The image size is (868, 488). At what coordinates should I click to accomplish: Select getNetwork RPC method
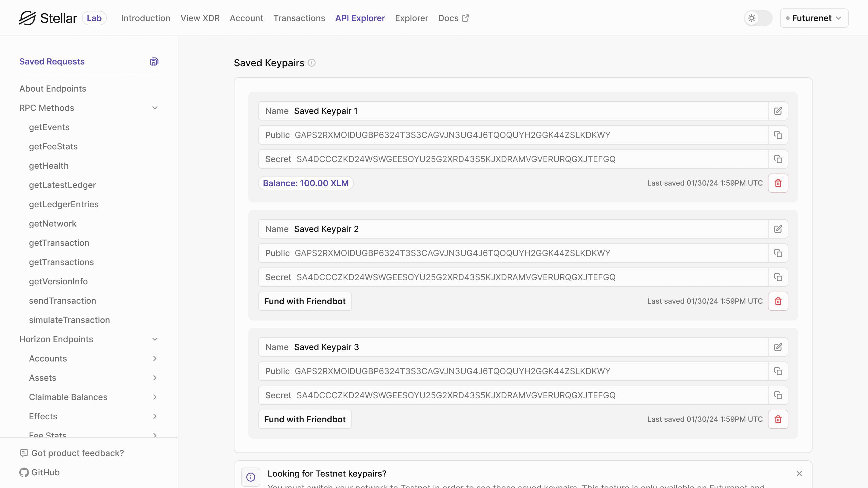[x=52, y=224]
